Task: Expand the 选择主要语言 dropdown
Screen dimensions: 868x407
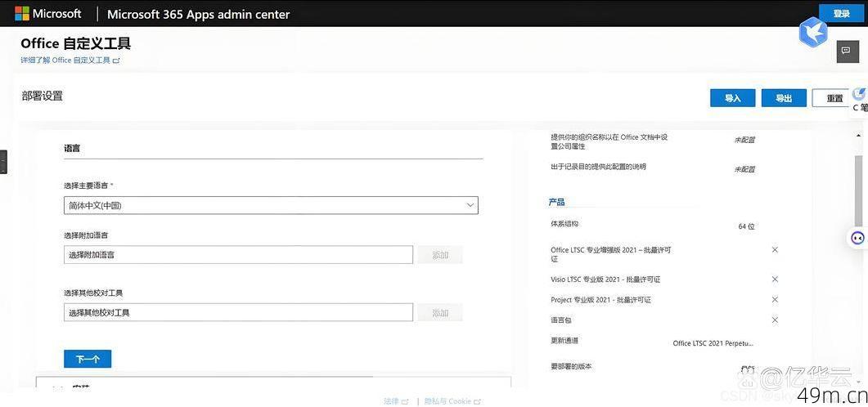Action: [x=271, y=206]
